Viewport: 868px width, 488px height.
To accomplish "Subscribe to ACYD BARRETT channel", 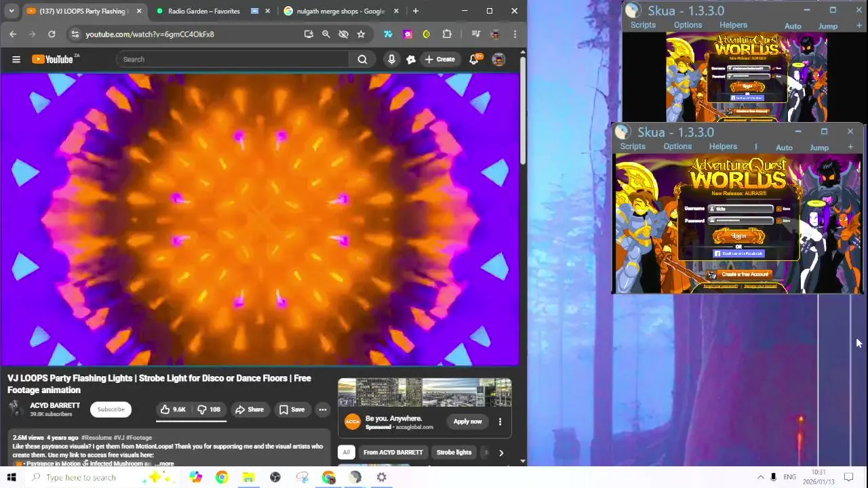I will tap(111, 409).
